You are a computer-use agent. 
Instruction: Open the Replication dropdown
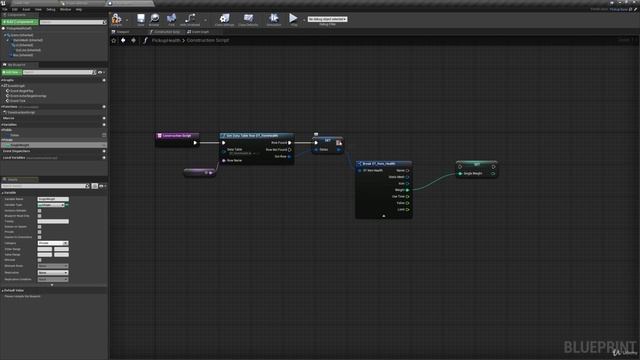(53, 273)
